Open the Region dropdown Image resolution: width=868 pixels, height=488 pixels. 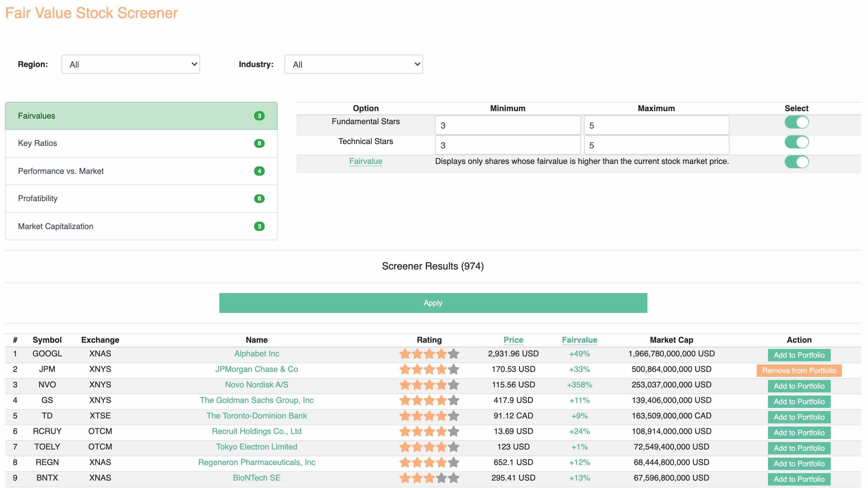(x=130, y=64)
